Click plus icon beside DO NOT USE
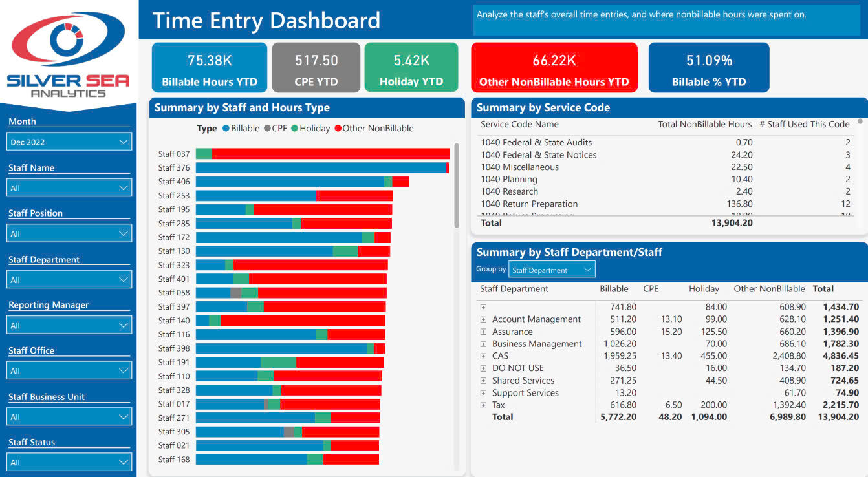The width and height of the screenshot is (868, 477). pos(483,368)
